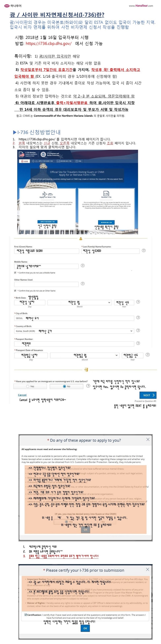
Task: Click the FAQ question mark icon
Action: point(77,161)
